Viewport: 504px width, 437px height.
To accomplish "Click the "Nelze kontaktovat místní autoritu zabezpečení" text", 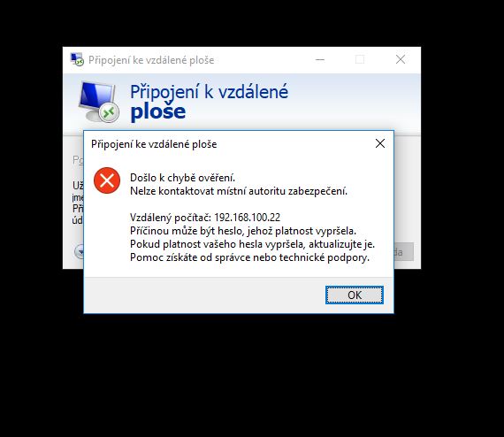I will coord(239,191).
